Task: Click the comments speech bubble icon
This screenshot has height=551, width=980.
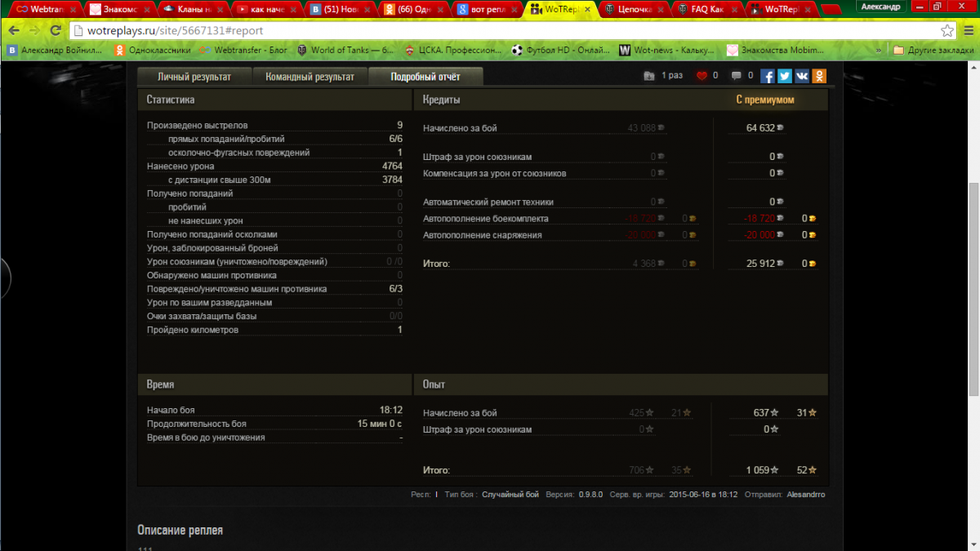Action: pyautogui.click(x=737, y=76)
